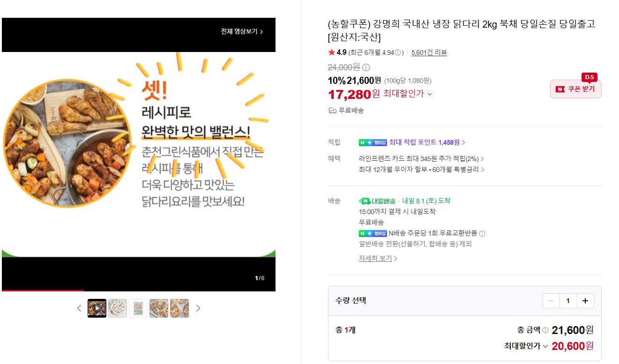Click info icon after N배송 무료교환반품 text
Viewport: 619px width, 364px height.
[482, 233]
